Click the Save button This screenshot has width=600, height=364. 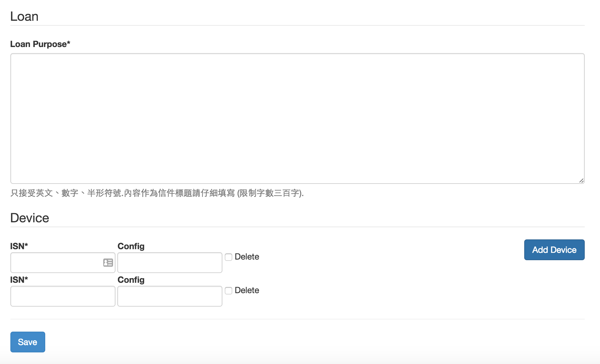point(28,342)
